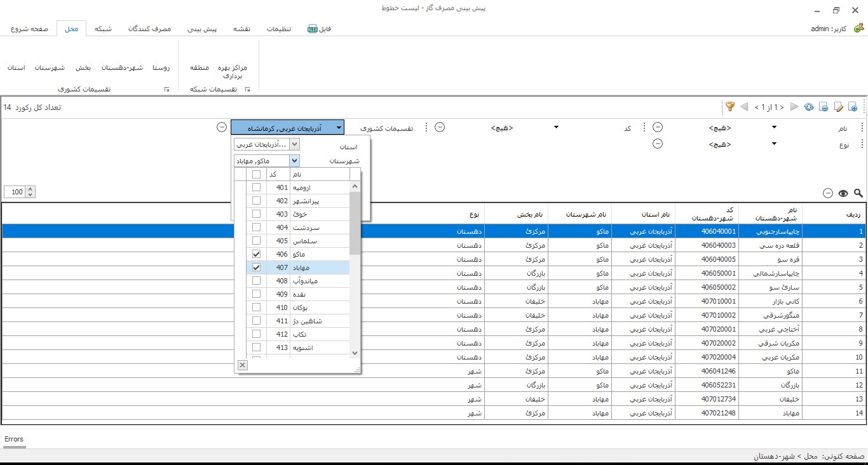Click the page size 100 stepper
This screenshot has height=465, width=868.
(x=31, y=192)
